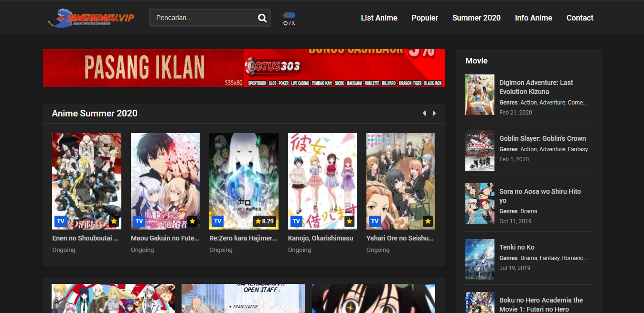Click the Pasang Iklan banner
The width and height of the screenshot is (644, 313).
[x=143, y=68]
